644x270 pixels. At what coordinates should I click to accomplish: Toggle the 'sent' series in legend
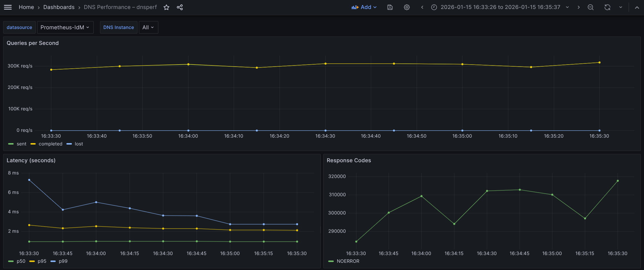click(21, 144)
